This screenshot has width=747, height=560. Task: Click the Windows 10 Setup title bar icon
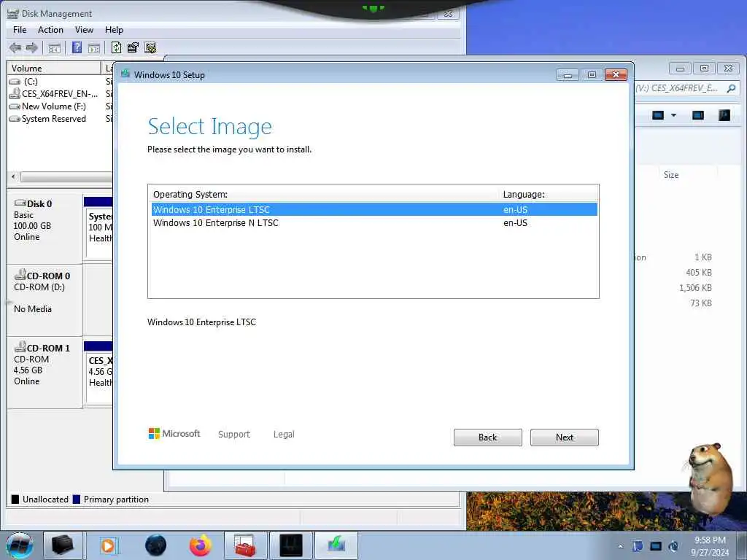point(125,74)
